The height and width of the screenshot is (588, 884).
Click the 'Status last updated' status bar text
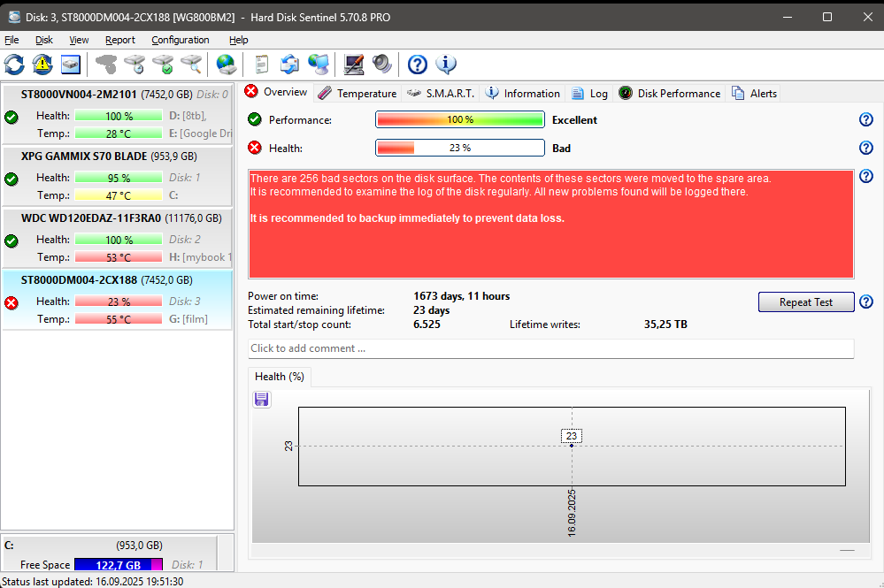(92, 581)
